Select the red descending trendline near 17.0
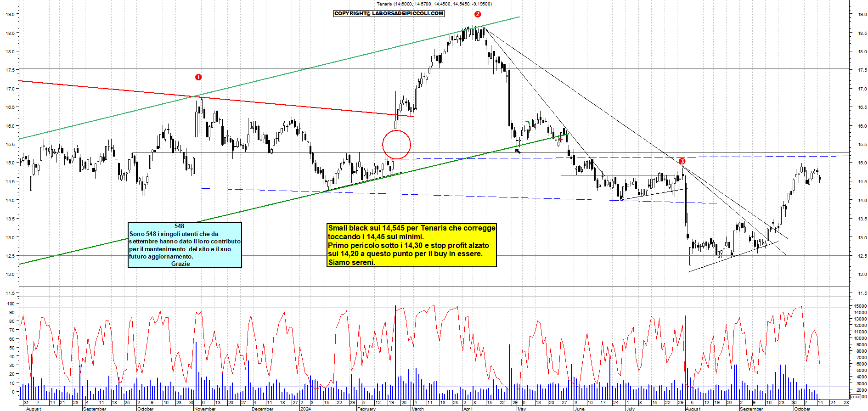 click(x=216, y=99)
